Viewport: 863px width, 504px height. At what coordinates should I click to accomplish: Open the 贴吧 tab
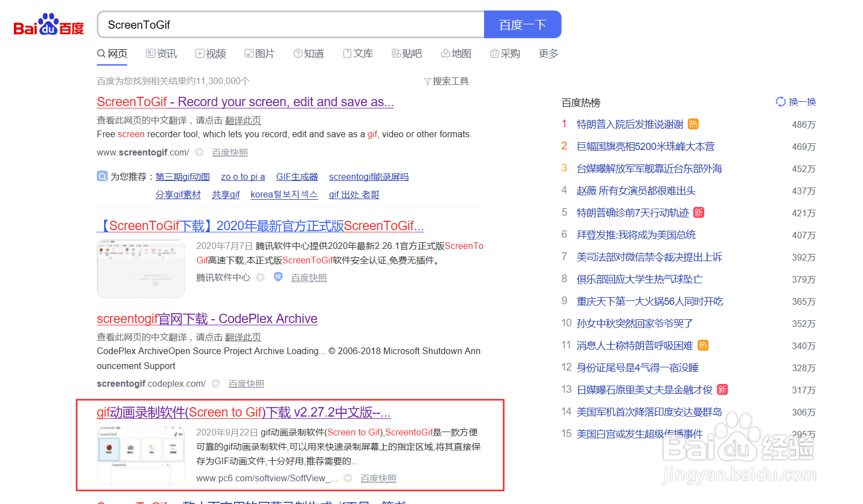pyautogui.click(x=407, y=54)
